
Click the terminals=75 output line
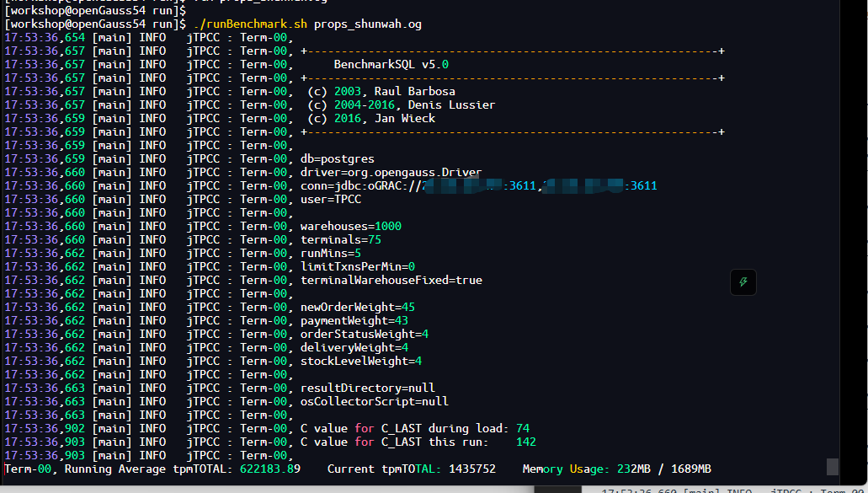pos(340,239)
